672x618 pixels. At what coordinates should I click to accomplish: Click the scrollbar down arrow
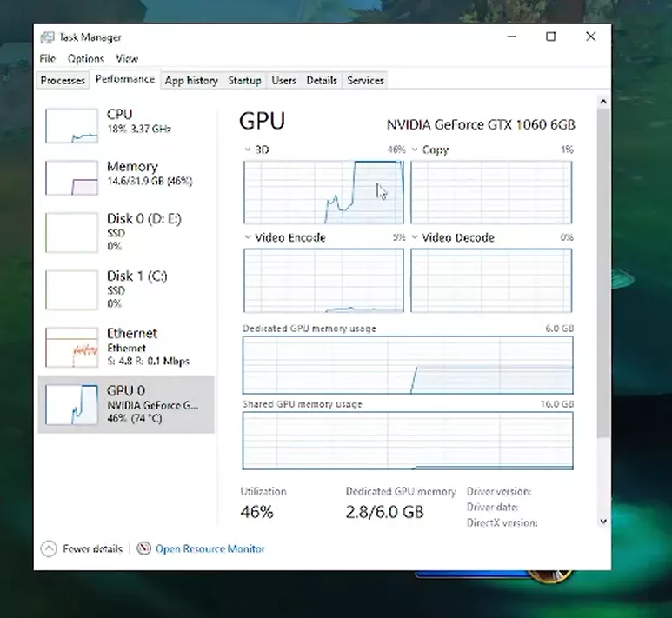[x=603, y=522]
